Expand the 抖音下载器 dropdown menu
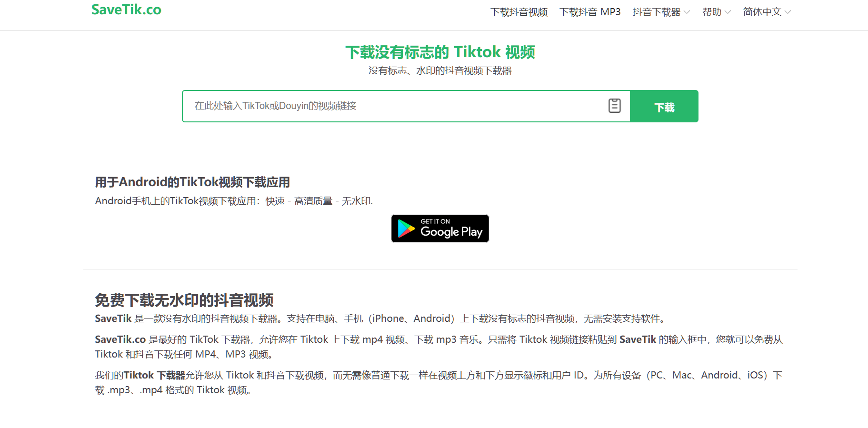The height and width of the screenshot is (428, 868). click(x=661, y=12)
